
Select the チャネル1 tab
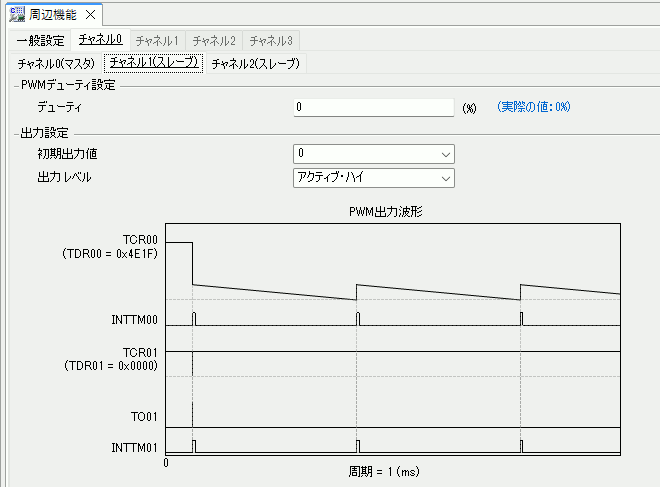click(157, 41)
